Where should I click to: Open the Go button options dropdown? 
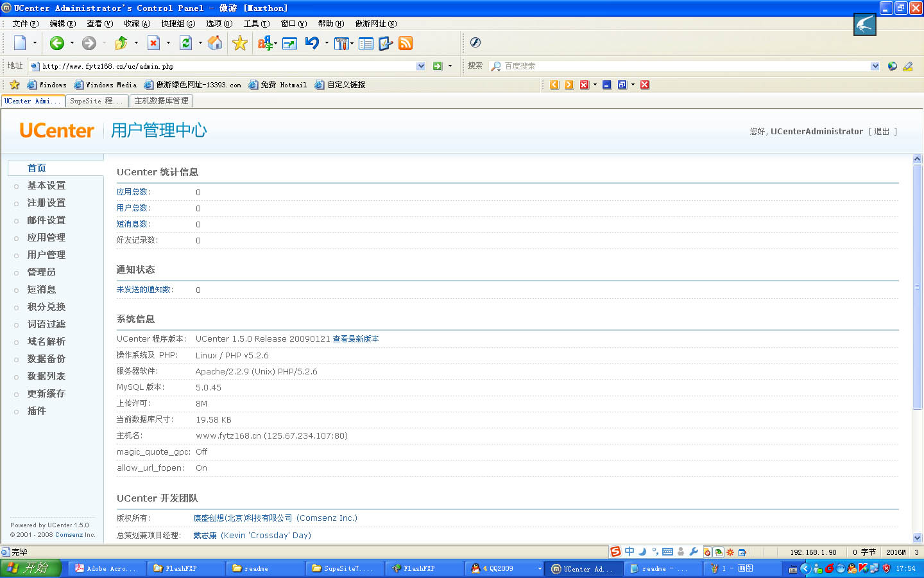click(450, 66)
